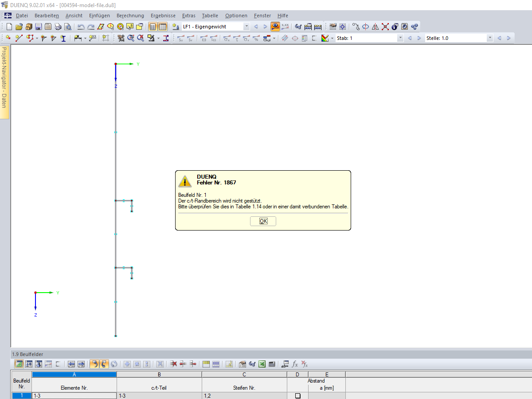Open the Ergebnisse menu
This screenshot has height=399, width=532.
pyautogui.click(x=163, y=16)
